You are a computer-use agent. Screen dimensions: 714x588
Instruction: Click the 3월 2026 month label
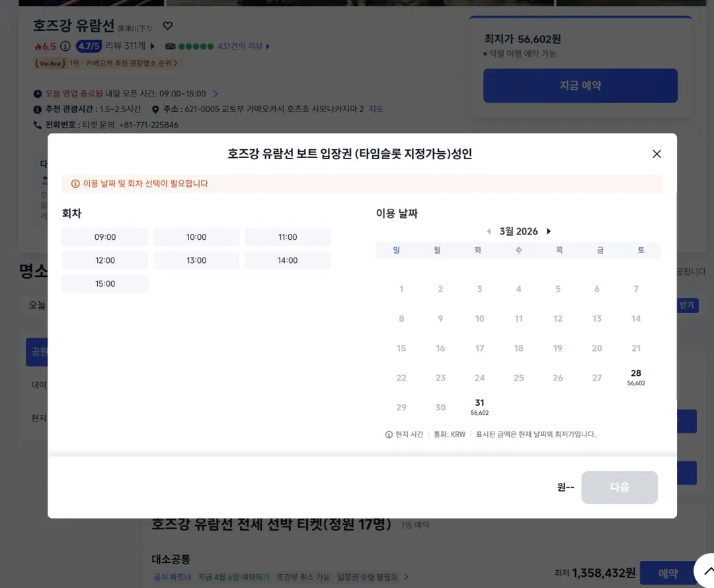coord(519,231)
